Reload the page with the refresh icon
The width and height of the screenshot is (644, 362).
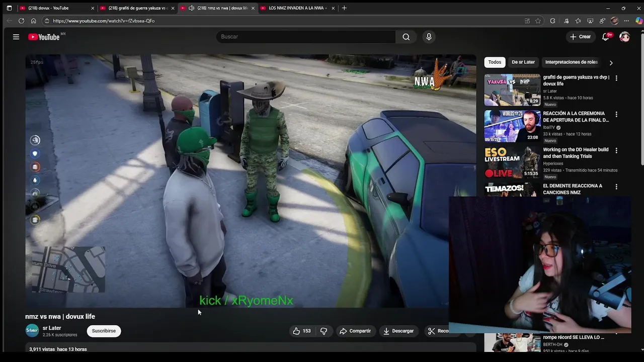coord(21,21)
